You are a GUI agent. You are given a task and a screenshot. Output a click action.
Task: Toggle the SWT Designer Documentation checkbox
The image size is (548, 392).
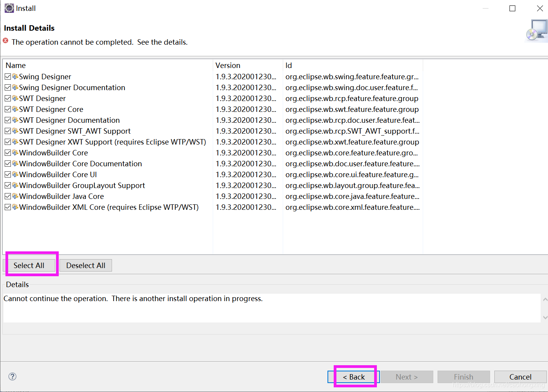tap(8, 120)
